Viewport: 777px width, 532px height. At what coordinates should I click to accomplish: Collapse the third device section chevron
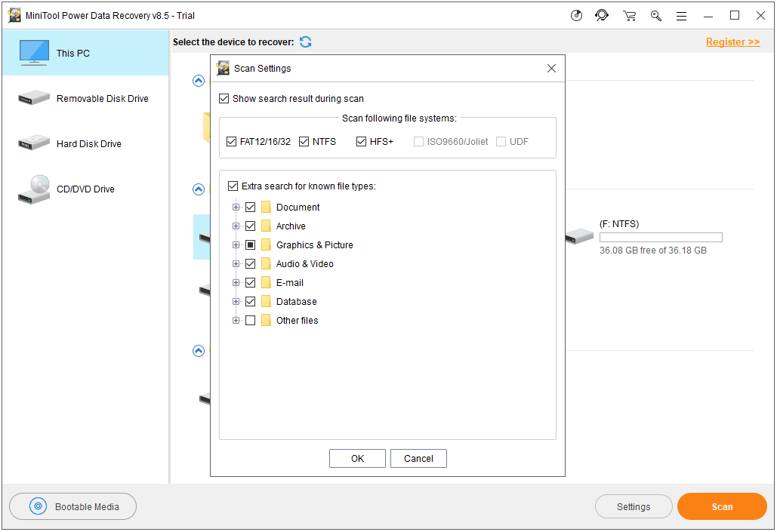pos(198,351)
